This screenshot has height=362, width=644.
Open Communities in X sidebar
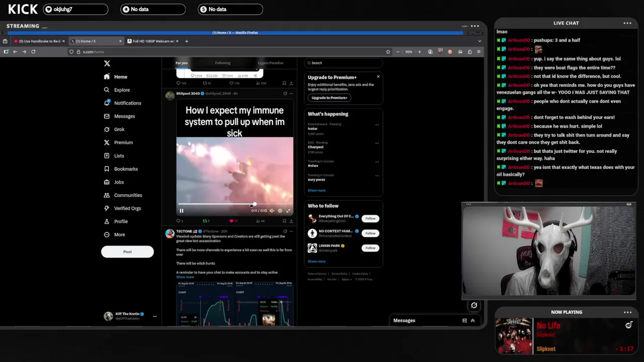click(x=123, y=195)
